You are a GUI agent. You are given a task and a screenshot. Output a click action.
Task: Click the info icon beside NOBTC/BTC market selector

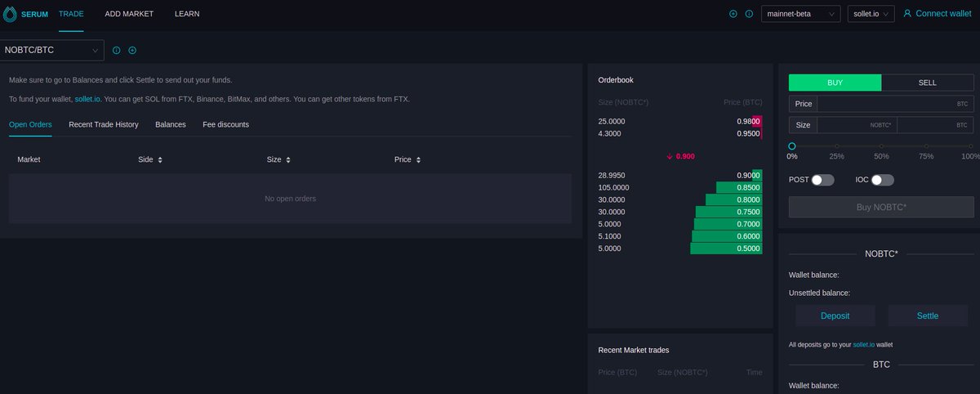tap(116, 51)
